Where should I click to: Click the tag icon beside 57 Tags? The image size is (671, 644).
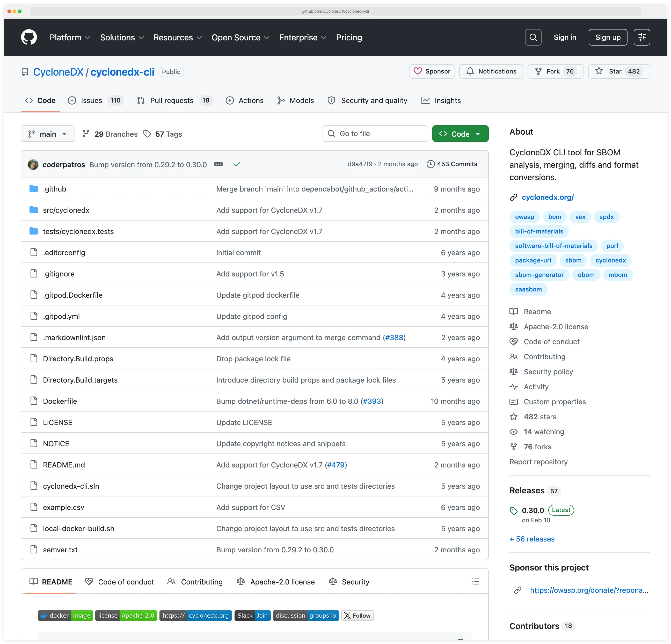pos(148,134)
